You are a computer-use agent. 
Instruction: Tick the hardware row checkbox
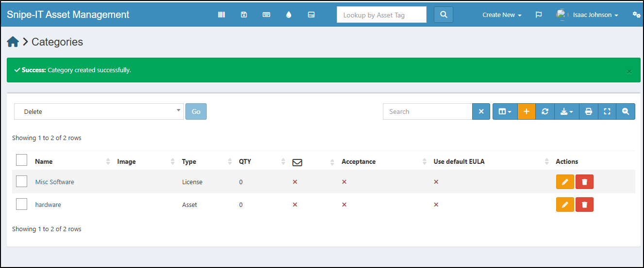point(22,204)
